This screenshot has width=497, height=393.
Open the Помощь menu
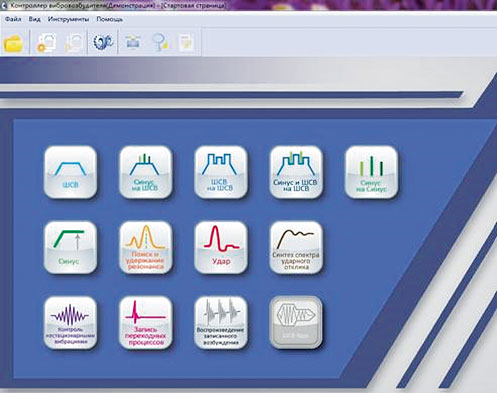pyautogui.click(x=110, y=19)
